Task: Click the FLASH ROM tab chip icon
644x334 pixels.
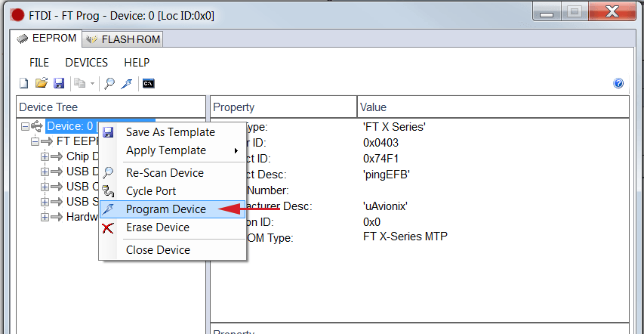Action: point(92,39)
